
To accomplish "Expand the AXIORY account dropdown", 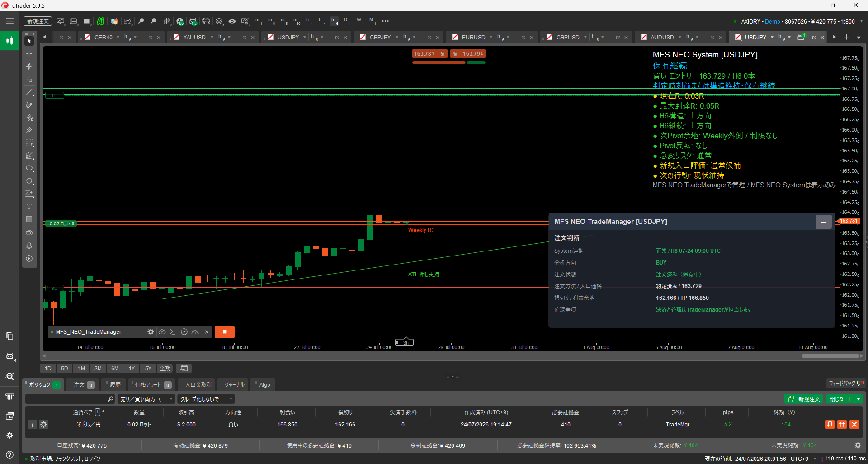I will click(861, 21).
